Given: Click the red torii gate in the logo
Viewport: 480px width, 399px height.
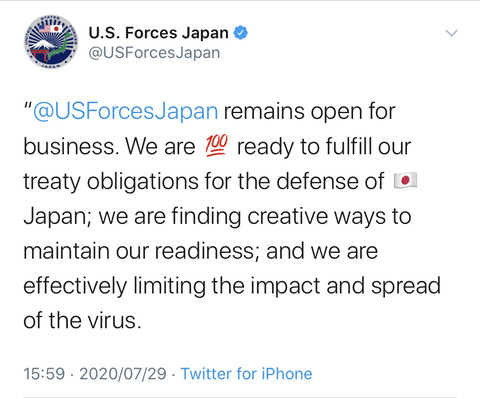Looking at the screenshot, I should click(x=38, y=56).
